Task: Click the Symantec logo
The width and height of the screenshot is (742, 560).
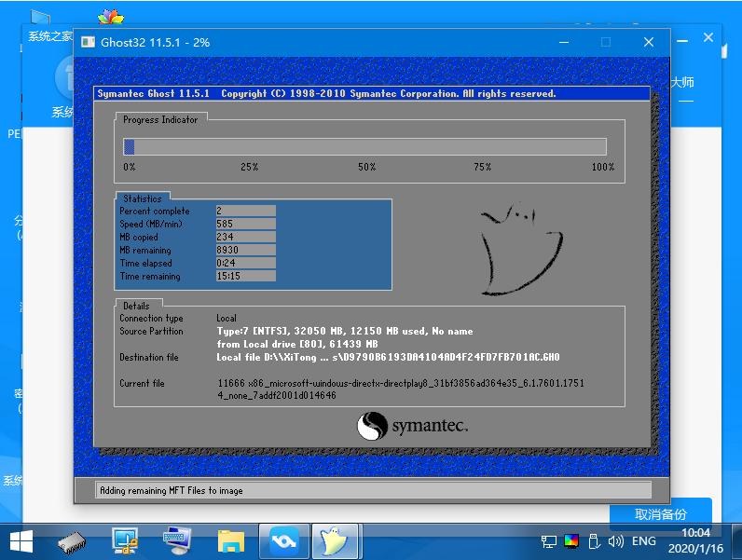Action: pyautogui.click(x=412, y=426)
